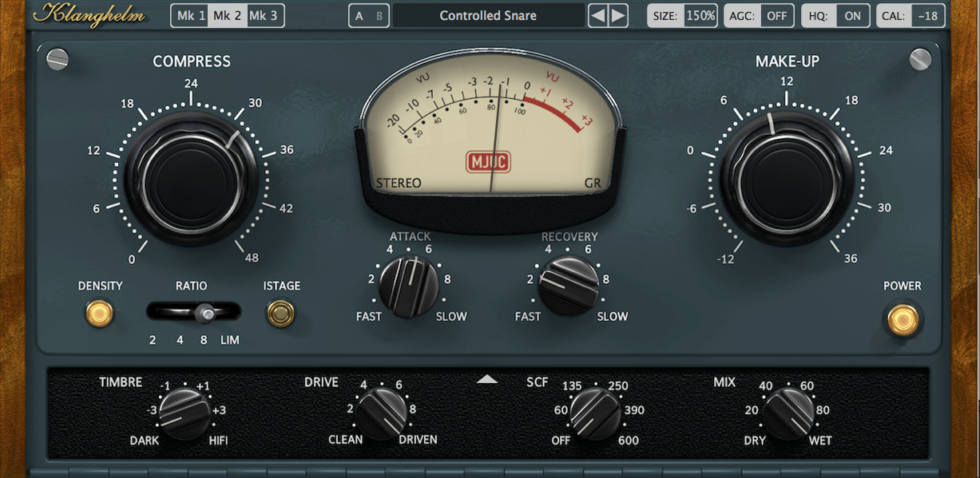This screenshot has width=980, height=478.
Task: Click the ATTACK knob
Action: pyautogui.click(x=408, y=285)
